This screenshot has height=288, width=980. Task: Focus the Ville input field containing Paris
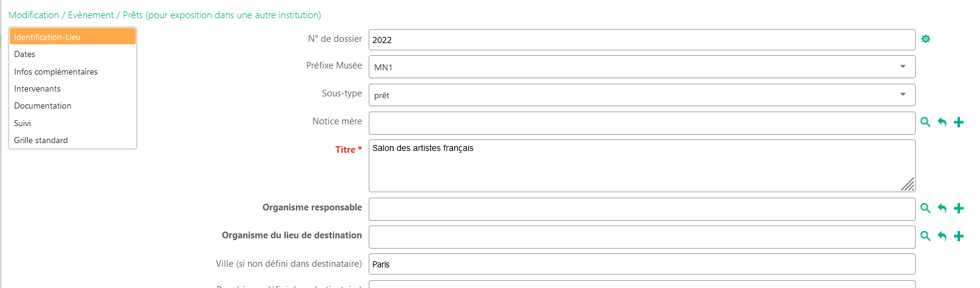pyautogui.click(x=642, y=264)
